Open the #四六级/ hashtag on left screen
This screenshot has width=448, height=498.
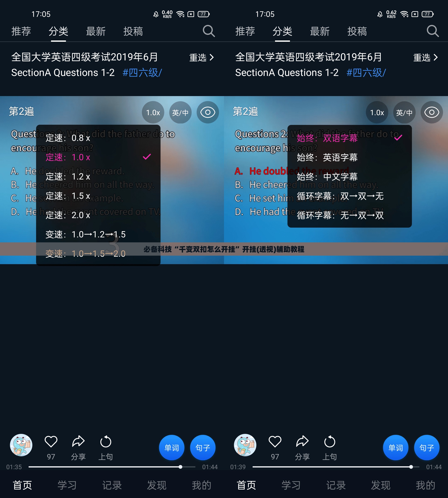click(x=142, y=73)
